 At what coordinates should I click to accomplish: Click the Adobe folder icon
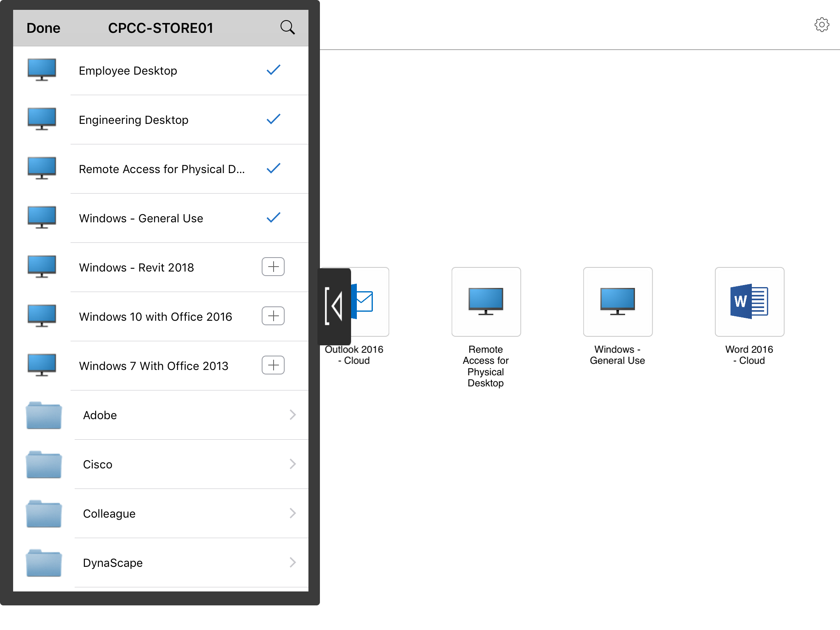pyautogui.click(x=44, y=415)
